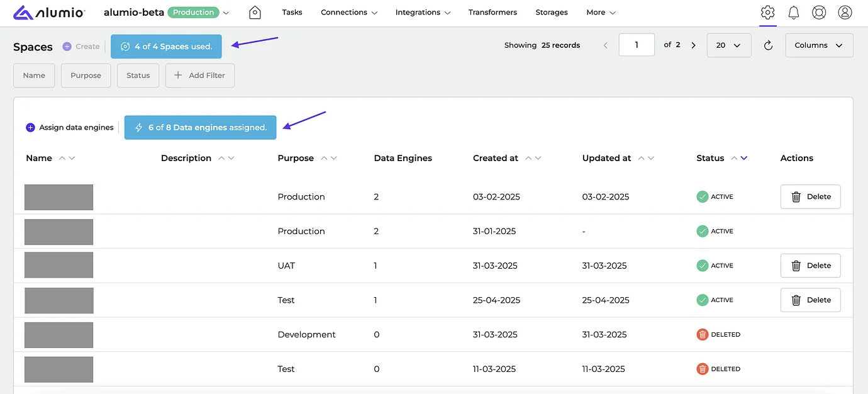
Task: Open the Columns dropdown
Action: click(x=819, y=45)
